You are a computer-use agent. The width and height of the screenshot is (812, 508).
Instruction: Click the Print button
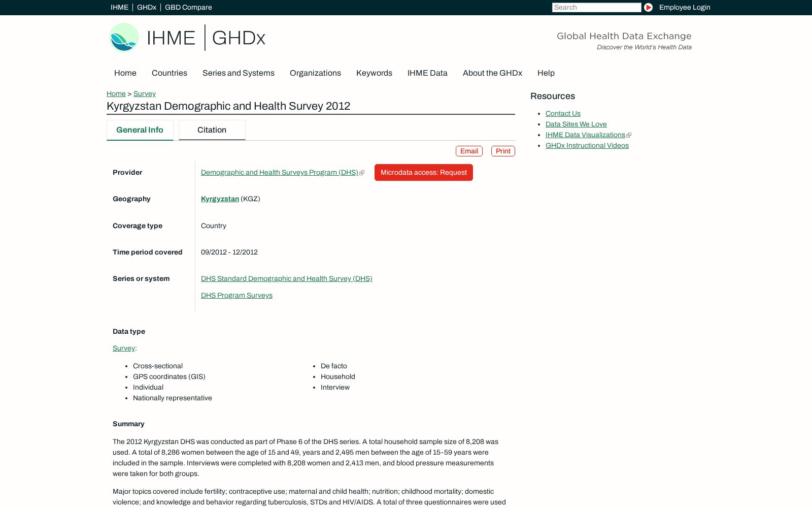pos(503,151)
